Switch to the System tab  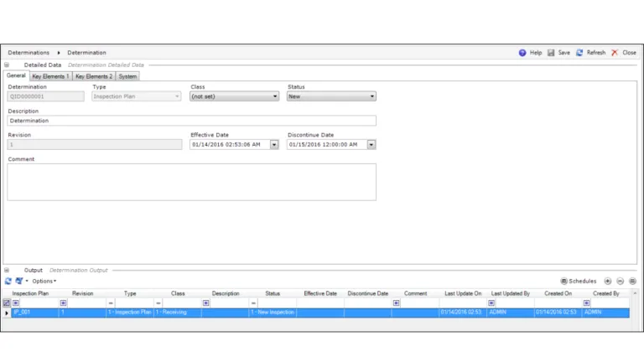tap(127, 76)
